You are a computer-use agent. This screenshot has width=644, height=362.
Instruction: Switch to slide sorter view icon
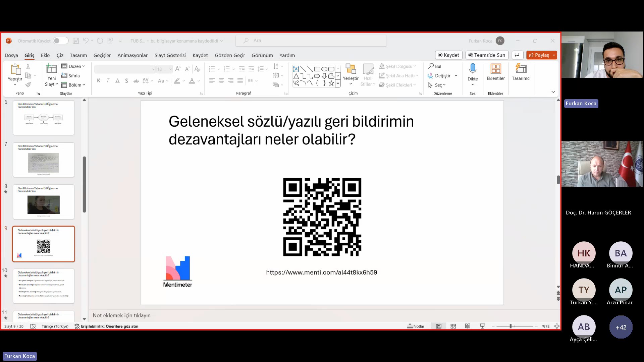[453, 326]
